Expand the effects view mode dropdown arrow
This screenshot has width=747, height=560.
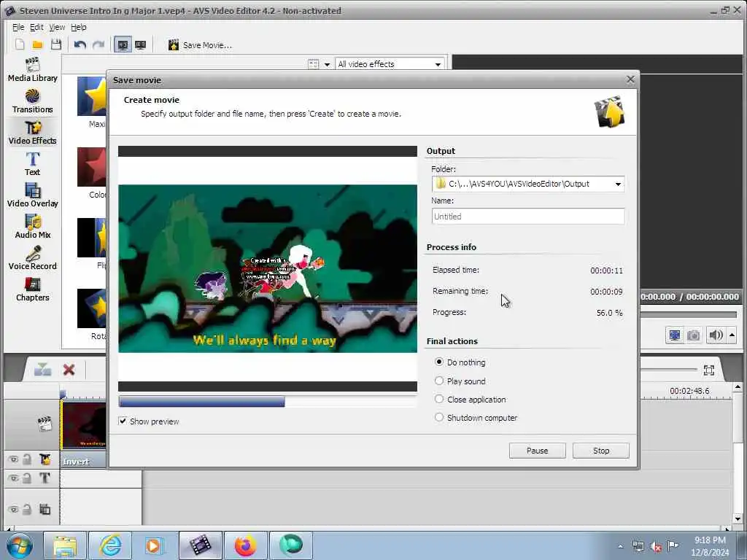pyautogui.click(x=328, y=64)
